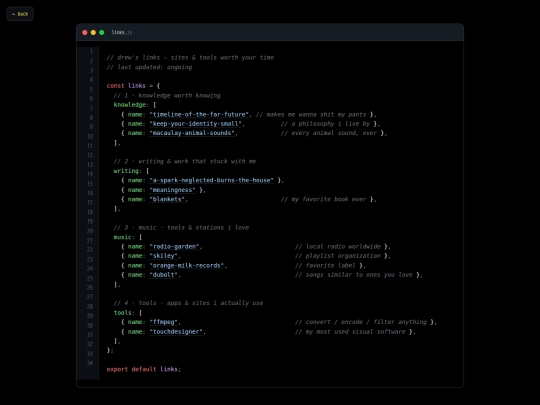This screenshot has height=405, width=540.
Task: Click comment "apps & sites i actually use"
Action: click(188, 303)
